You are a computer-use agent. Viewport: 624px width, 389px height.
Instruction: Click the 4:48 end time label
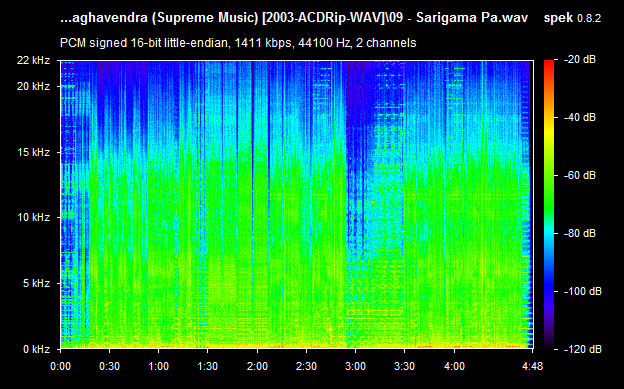(x=532, y=366)
